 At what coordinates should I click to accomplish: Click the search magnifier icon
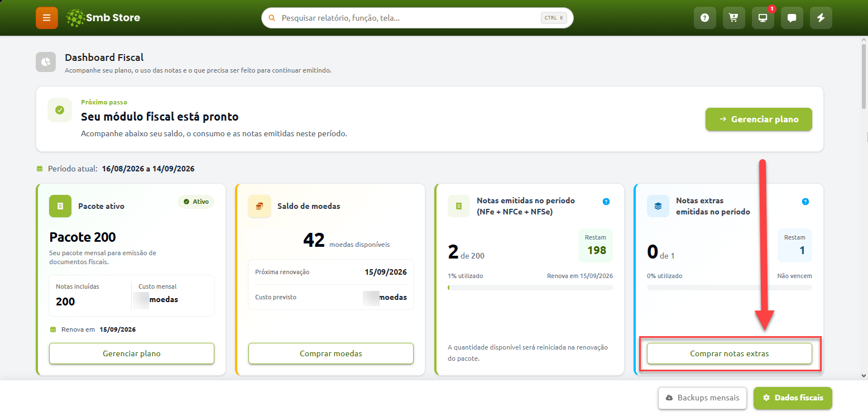pos(272,18)
